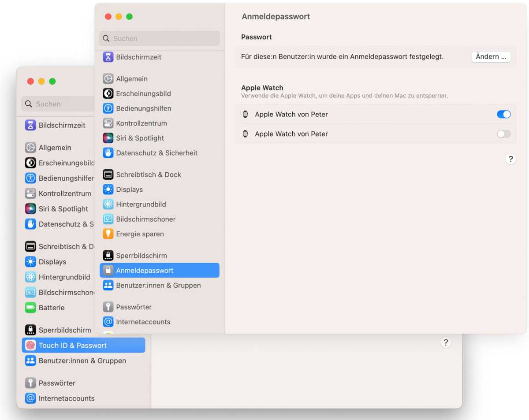Select Anmeldepasswort in front sidebar

(160, 271)
